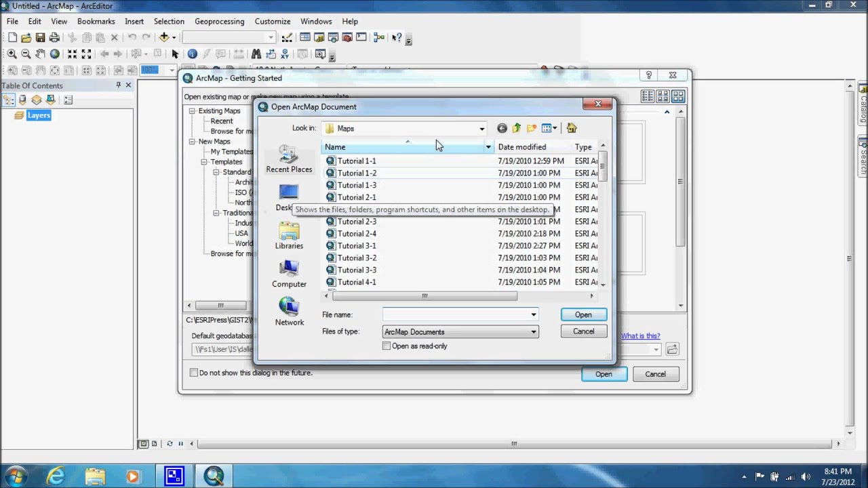The image size is (868, 488).
Task: Click the Table Of Contents Options icon
Action: click(x=68, y=100)
